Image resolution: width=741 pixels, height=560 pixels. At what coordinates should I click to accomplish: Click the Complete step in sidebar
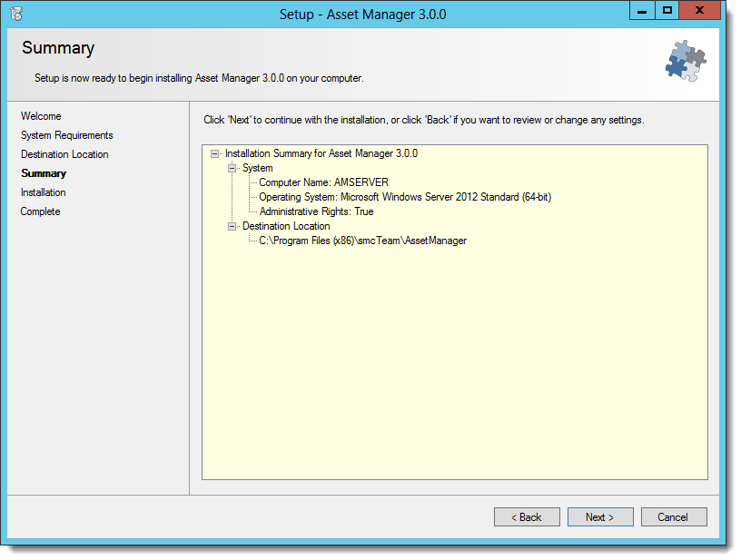[x=40, y=211]
